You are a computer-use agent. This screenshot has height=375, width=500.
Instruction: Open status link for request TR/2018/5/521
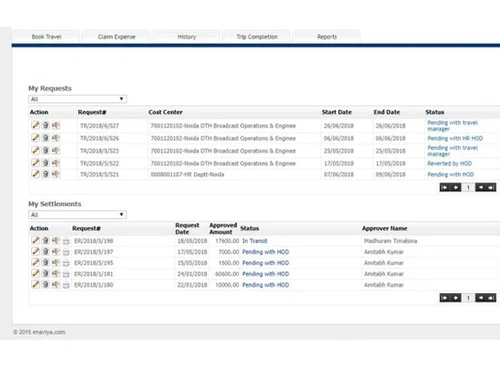pos(450,174)
